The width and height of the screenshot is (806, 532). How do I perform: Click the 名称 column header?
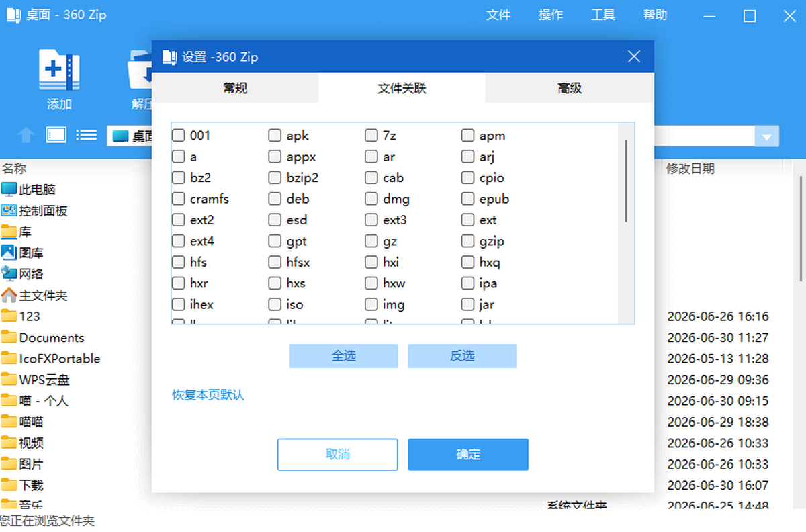(x=14, y=168)
